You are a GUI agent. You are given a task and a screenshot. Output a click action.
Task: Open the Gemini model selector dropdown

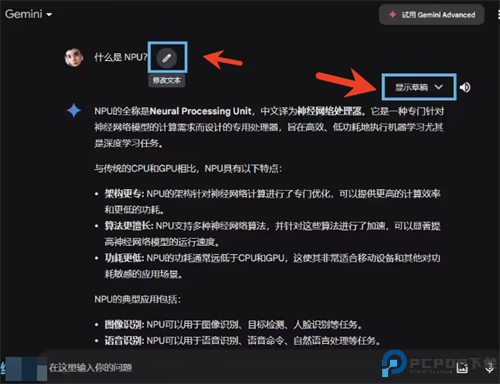29,14
